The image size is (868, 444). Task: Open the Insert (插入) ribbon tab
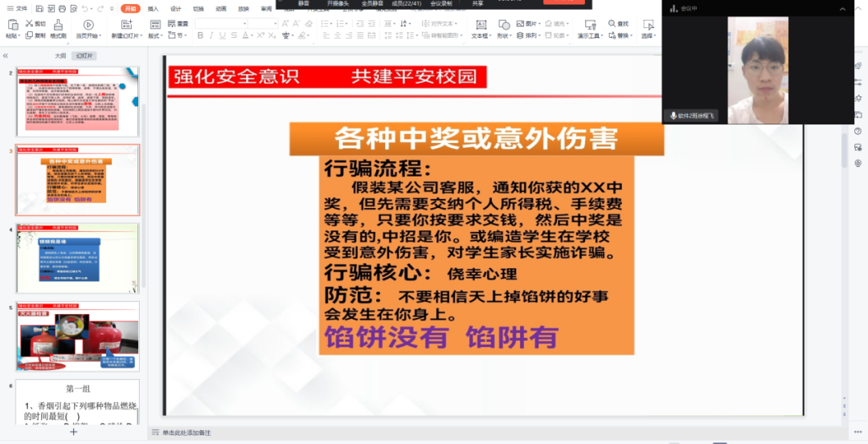[x=153, y=9]
